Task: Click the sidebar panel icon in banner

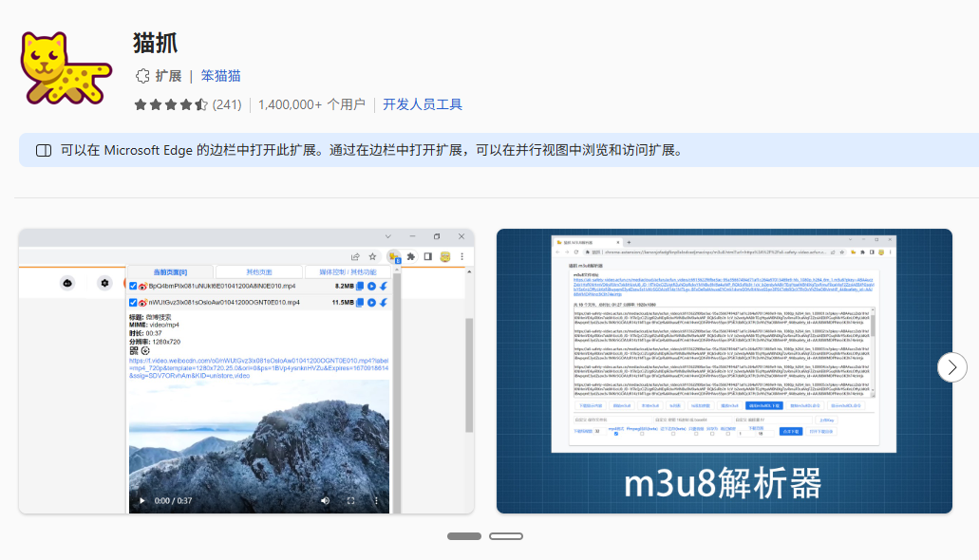Action: 44,151
